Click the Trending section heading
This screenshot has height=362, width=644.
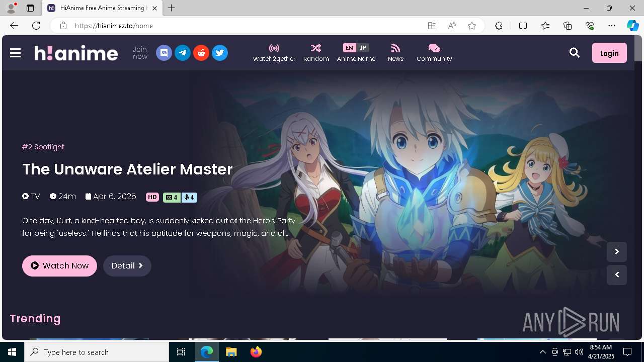35,318
